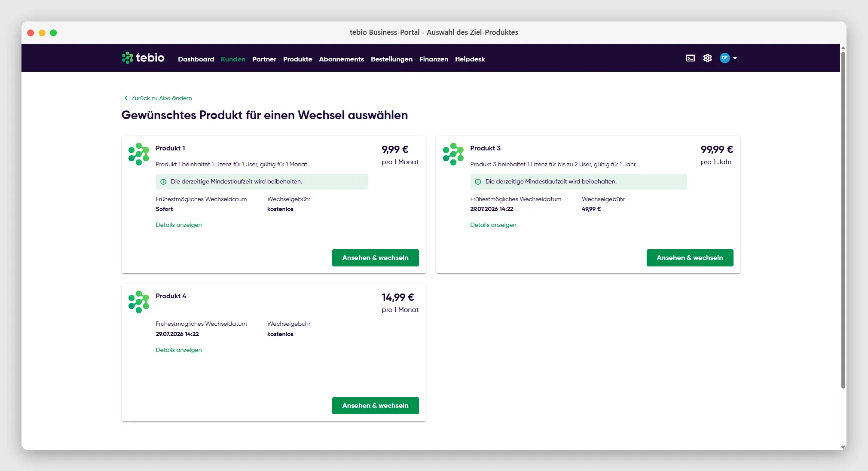This screenshot has height=471, width=868.
Task: Expand Details anzeigen for Produkt 3
Action: click(493, 225)
